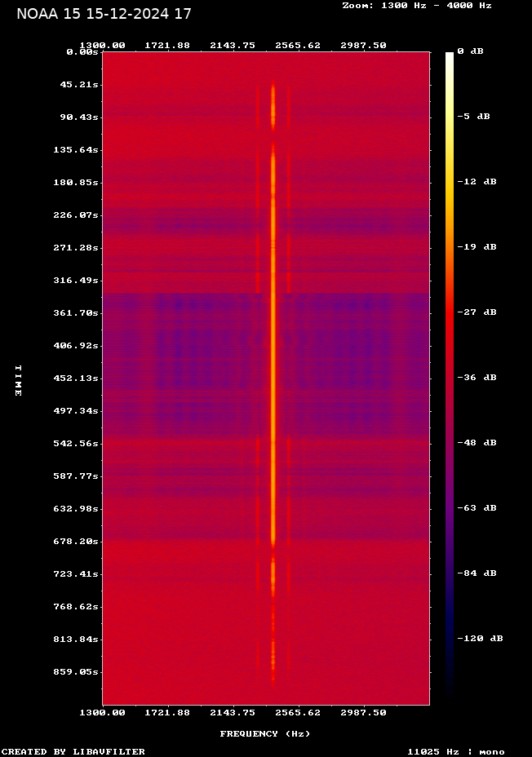Click the CREATED BY LIBAVFILTER text
The image size is (532, 757).
coord(73,752)
